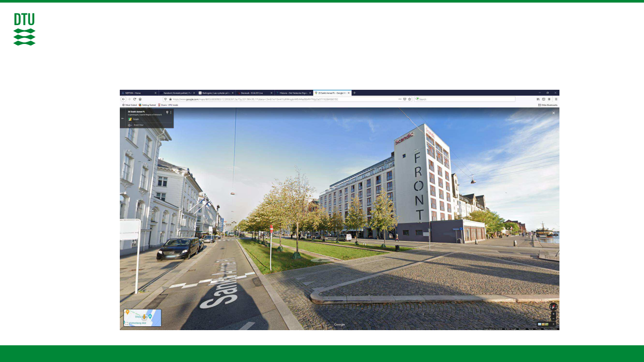Screen dimensions: 644x362
Task: Click the imagery thumbnails strip near the footer
Action: click(x=544, y=324)
